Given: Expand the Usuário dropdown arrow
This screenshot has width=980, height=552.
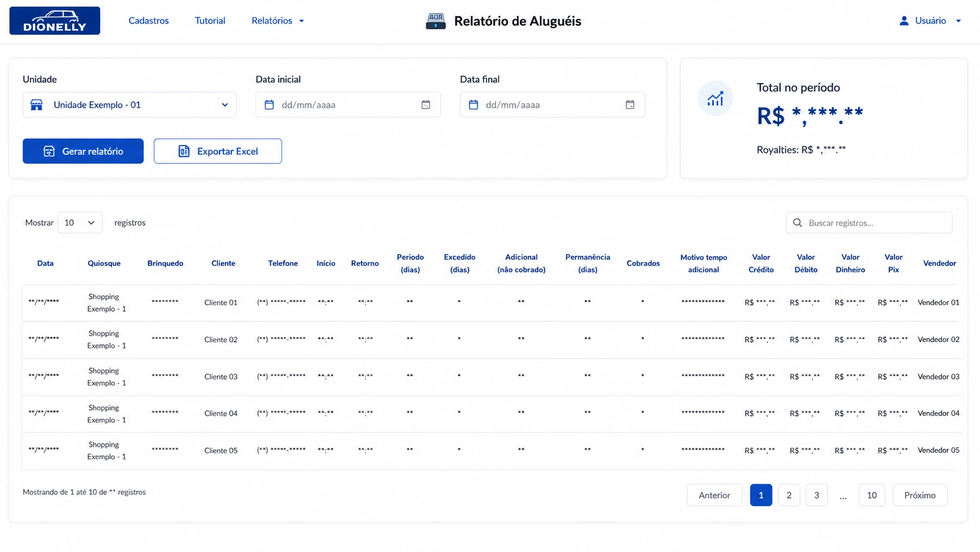Looking at the screenshot, I should 958,21.
